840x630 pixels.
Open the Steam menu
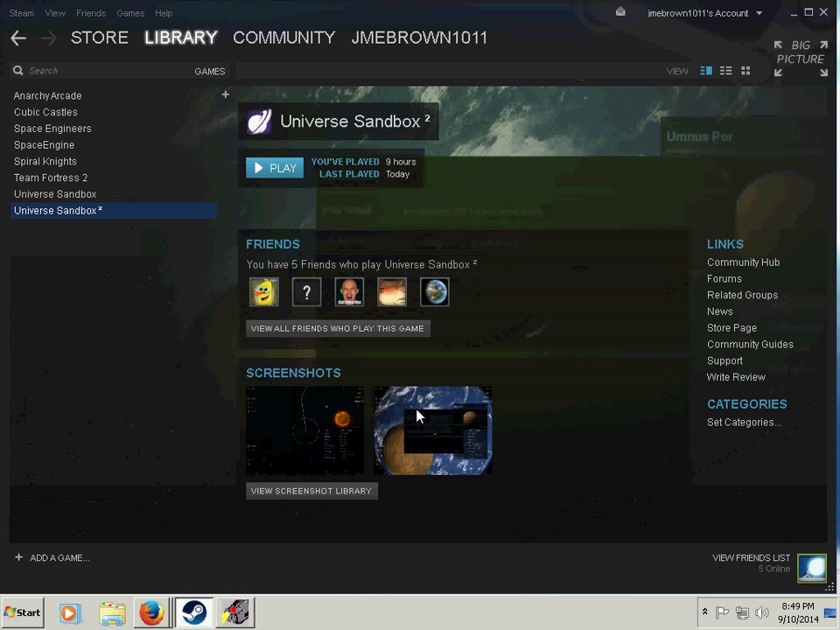tap(21, 13)
